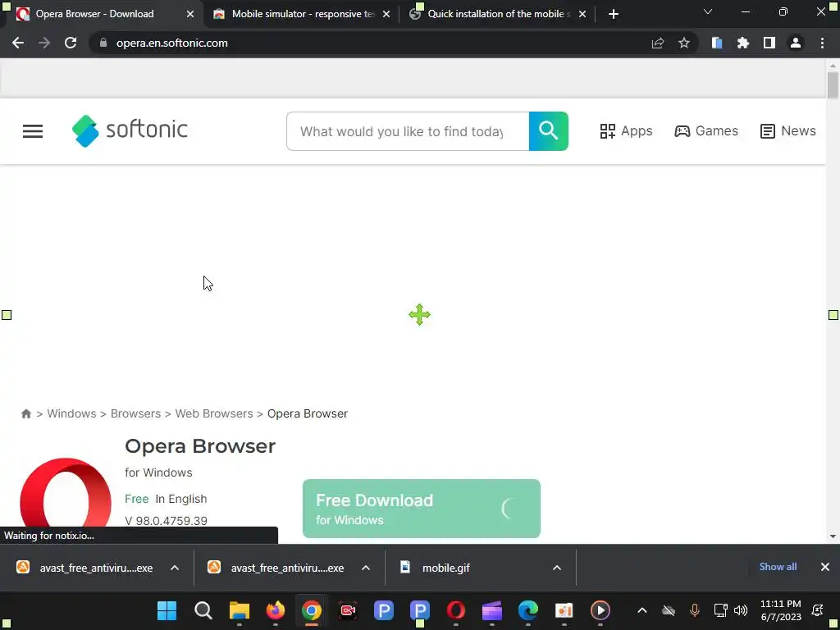Open the Chrome profile icon

796,43
